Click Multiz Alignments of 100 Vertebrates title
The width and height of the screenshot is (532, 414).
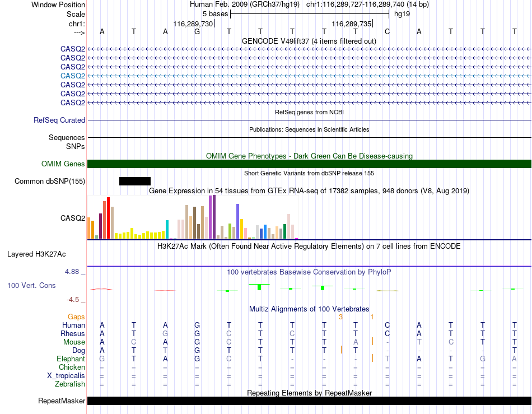point(309,309)
